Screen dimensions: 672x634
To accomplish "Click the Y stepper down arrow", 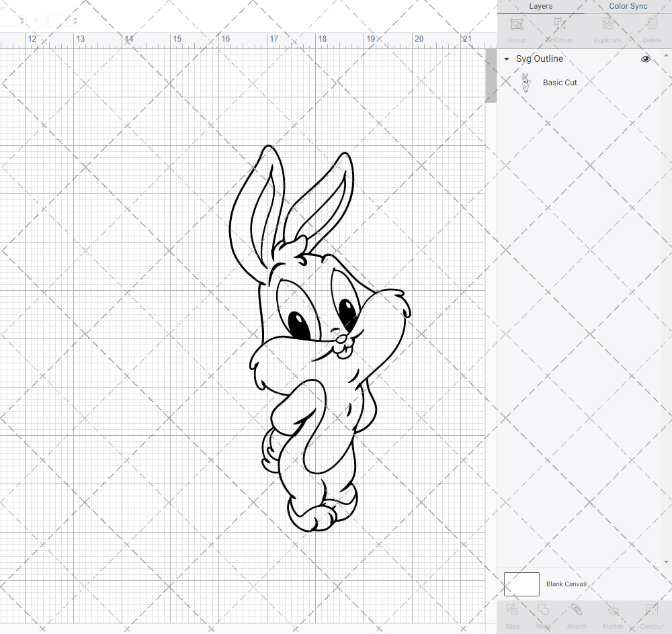I will click(x=75, y=22).
